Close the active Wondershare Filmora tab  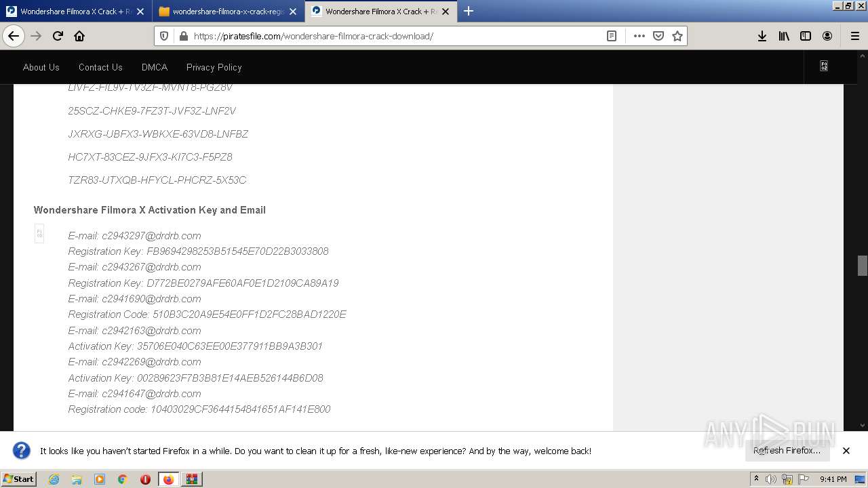click(446, 12)
